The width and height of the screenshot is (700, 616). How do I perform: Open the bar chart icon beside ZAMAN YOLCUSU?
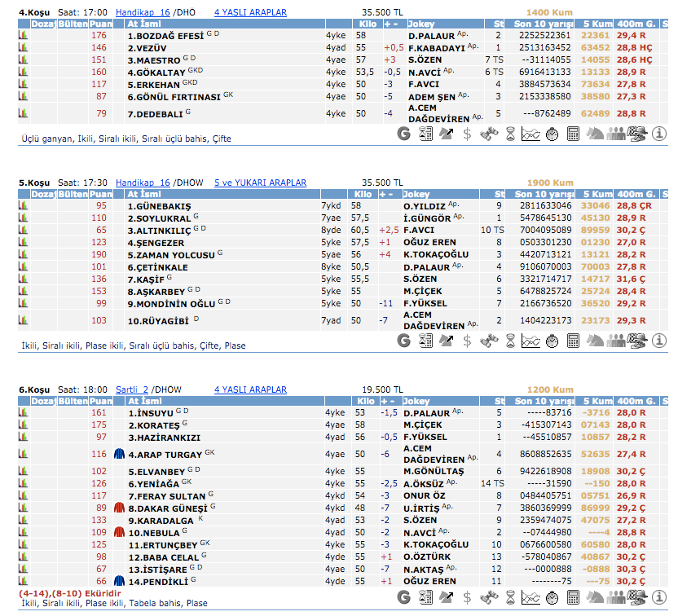coord(23,254)
